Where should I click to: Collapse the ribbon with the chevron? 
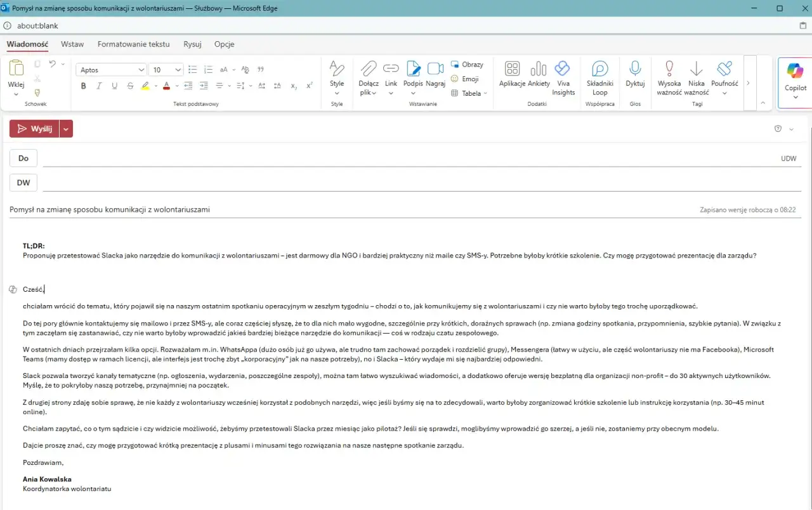point(763,102)
